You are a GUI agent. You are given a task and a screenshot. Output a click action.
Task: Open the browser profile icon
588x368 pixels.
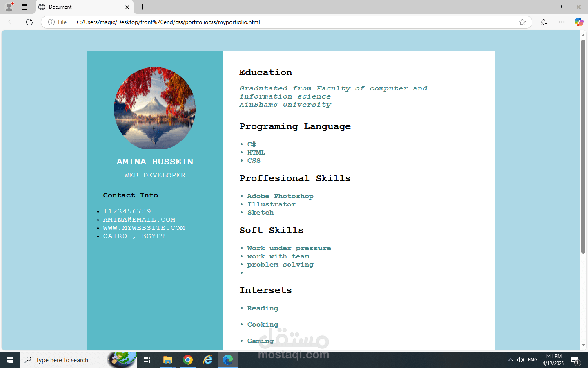9,7
